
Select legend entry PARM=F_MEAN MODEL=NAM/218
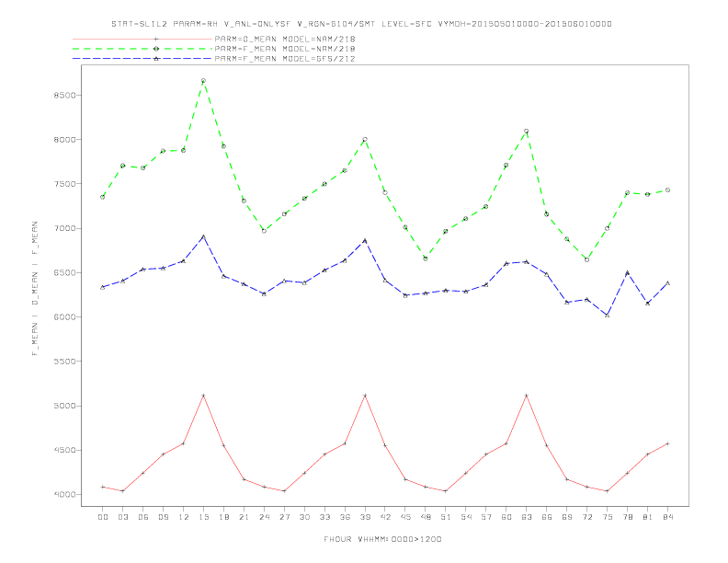(285, 49)
